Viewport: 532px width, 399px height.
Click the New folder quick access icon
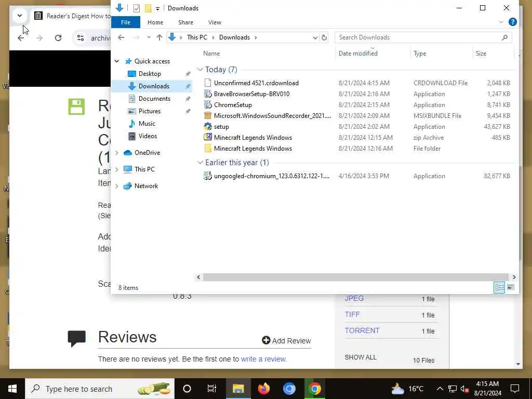tap(148, 8)
